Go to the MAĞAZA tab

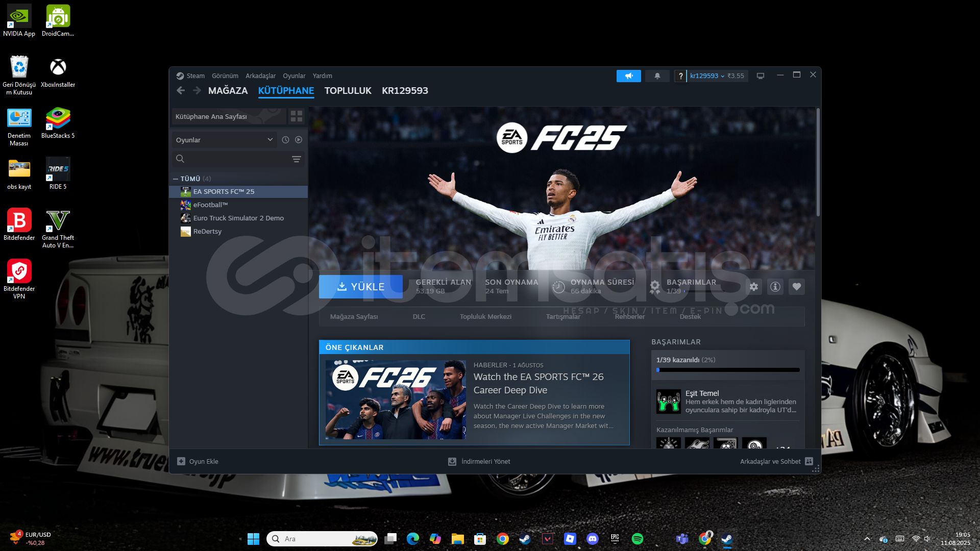pos(228,91)
